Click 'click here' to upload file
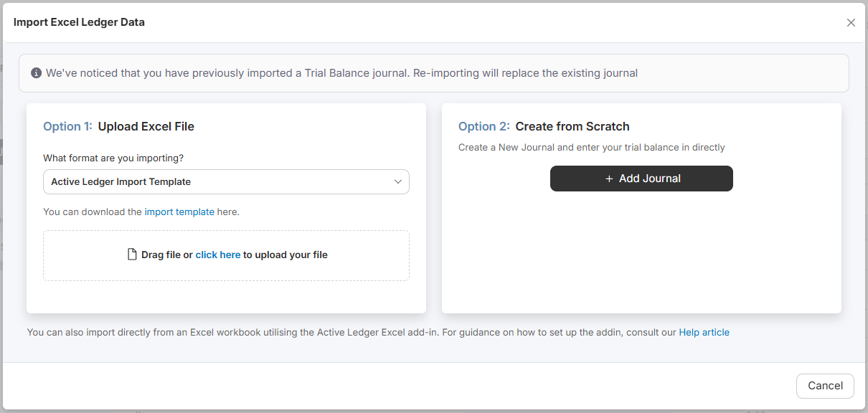The width and height of the screenshot is (868, 413). click(218, 255)
